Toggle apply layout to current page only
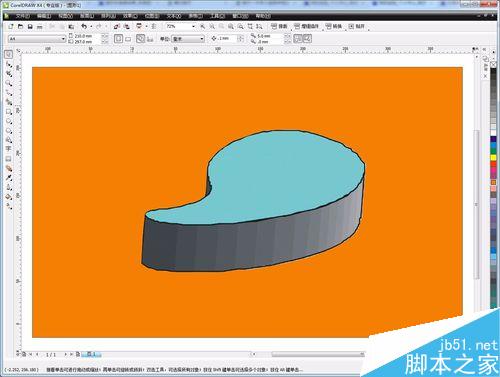Viewport: 500px width, 377px height. [x=150, y=39]
